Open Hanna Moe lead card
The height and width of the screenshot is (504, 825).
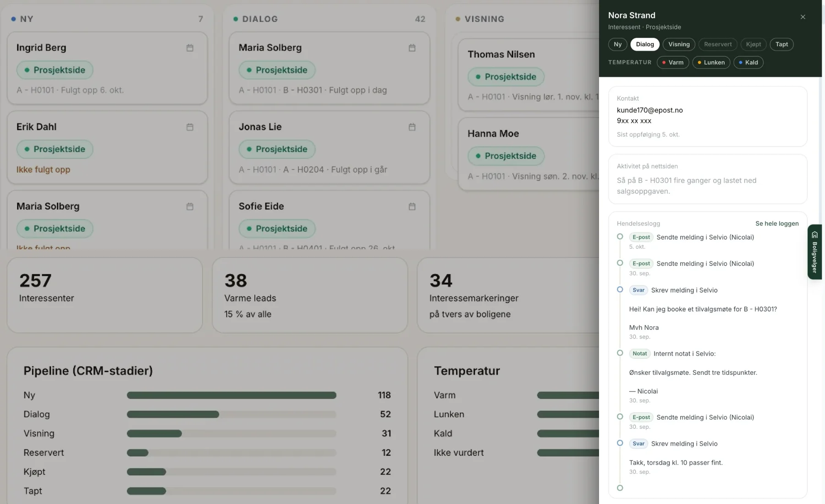click(x=529, y=154)
